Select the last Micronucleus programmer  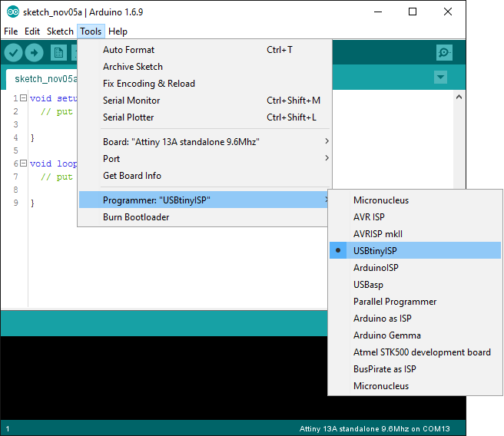tap(416, 385)
